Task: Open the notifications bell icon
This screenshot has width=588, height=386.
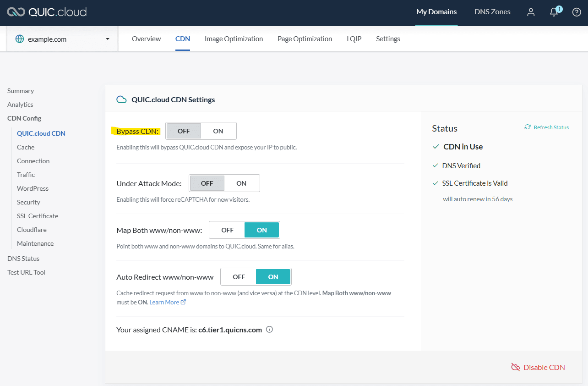Action: pos(555,12)
